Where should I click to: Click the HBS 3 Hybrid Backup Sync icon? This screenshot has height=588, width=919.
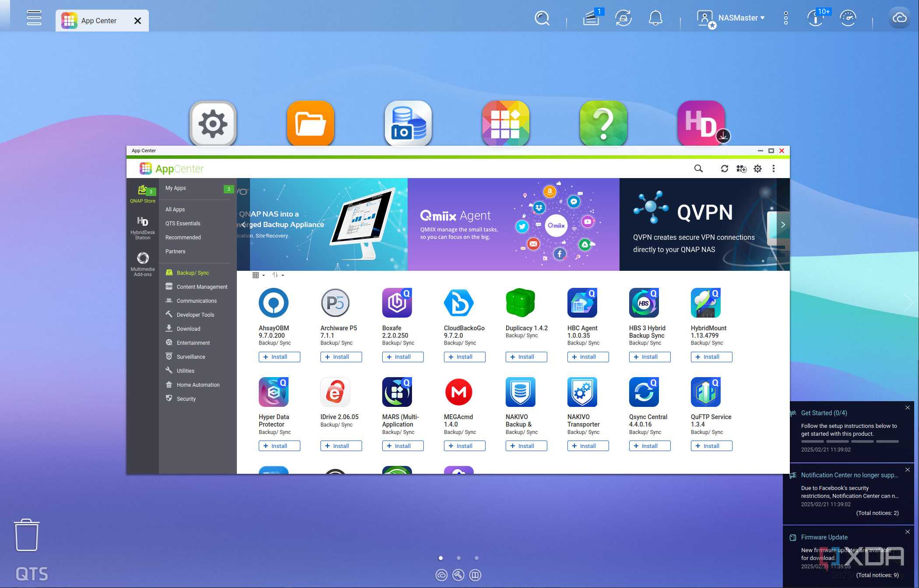click(644, 303)
